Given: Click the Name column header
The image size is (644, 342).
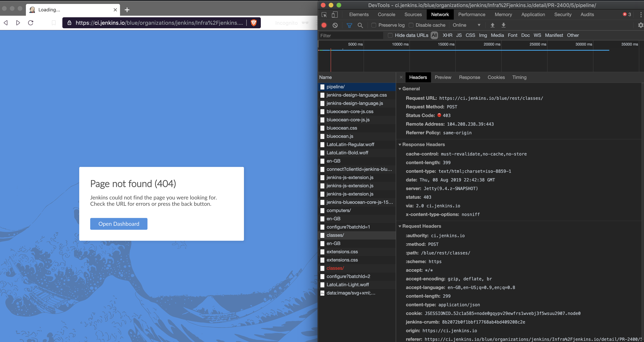Looking at the screenshot, I should [x=357, y=77].
